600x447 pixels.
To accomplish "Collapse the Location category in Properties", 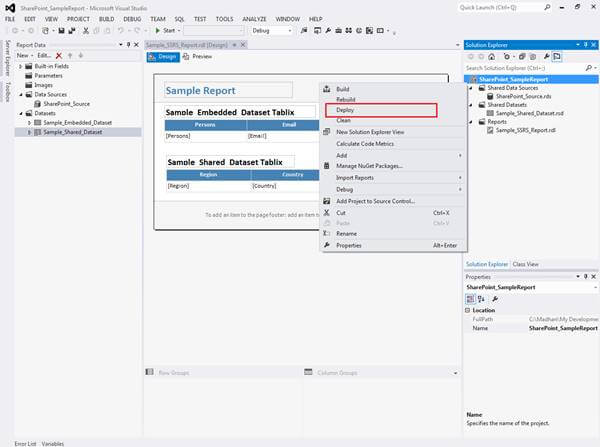I will tap(468, 310).
